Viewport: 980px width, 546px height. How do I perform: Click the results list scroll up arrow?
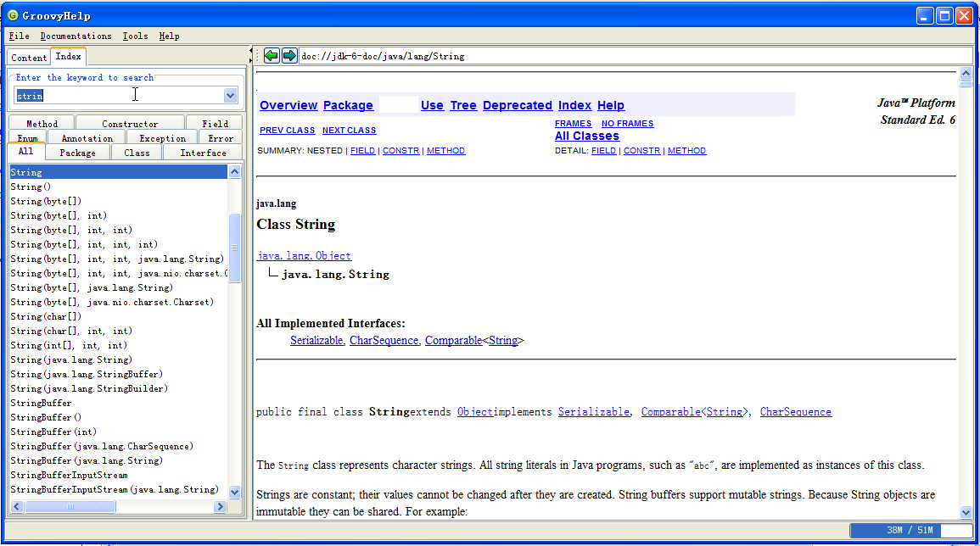coord(234,172)
